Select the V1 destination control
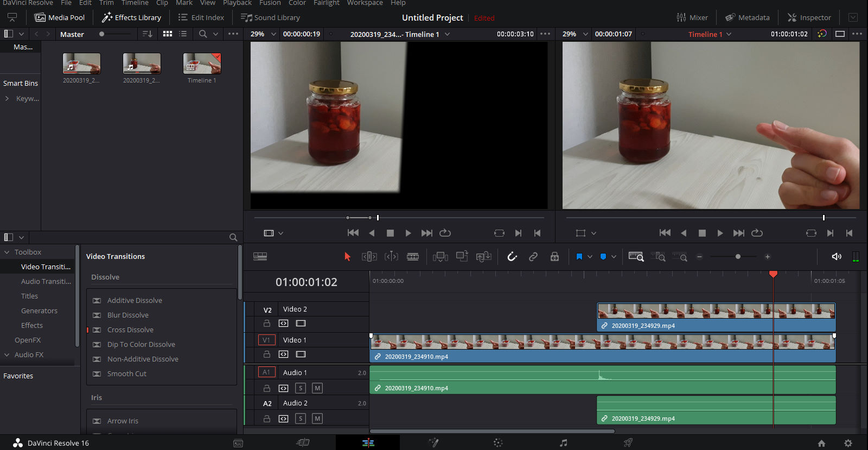 tap(266, 340)
